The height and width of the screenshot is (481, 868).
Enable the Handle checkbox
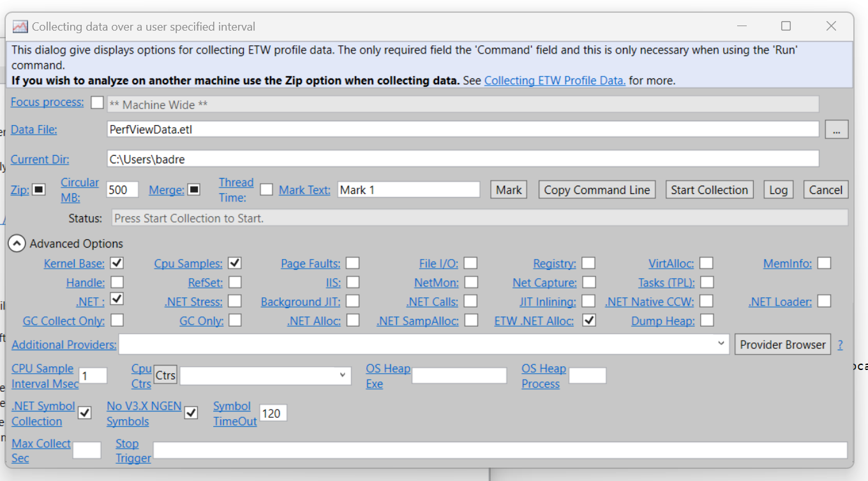click(x=117, y=282)
